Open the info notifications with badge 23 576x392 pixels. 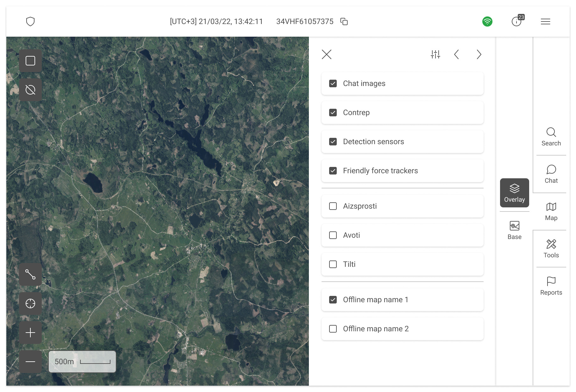coord(518,21)
